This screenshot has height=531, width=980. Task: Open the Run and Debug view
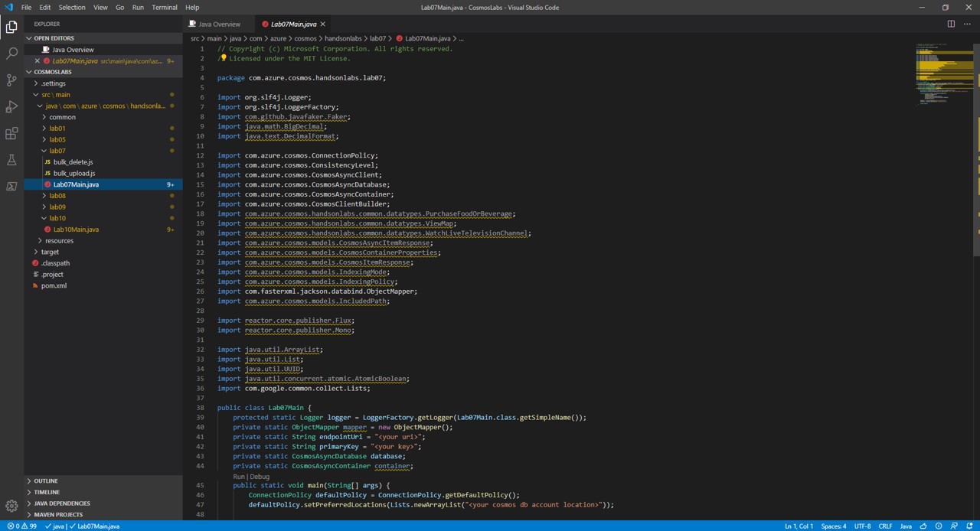[x=11, y=106]
